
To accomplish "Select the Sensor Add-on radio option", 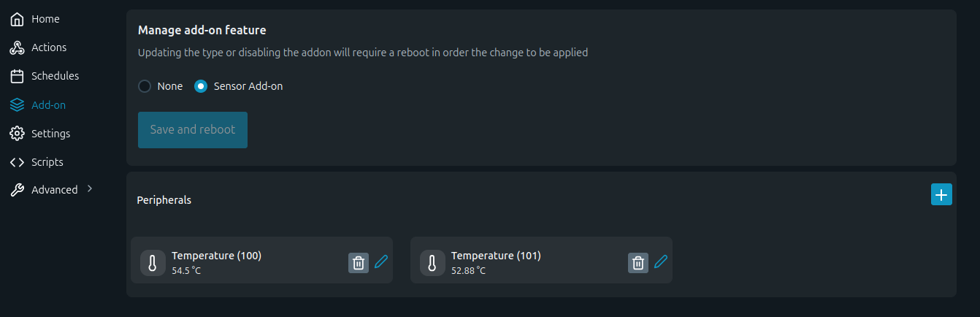I will click(x=201, y=86).
